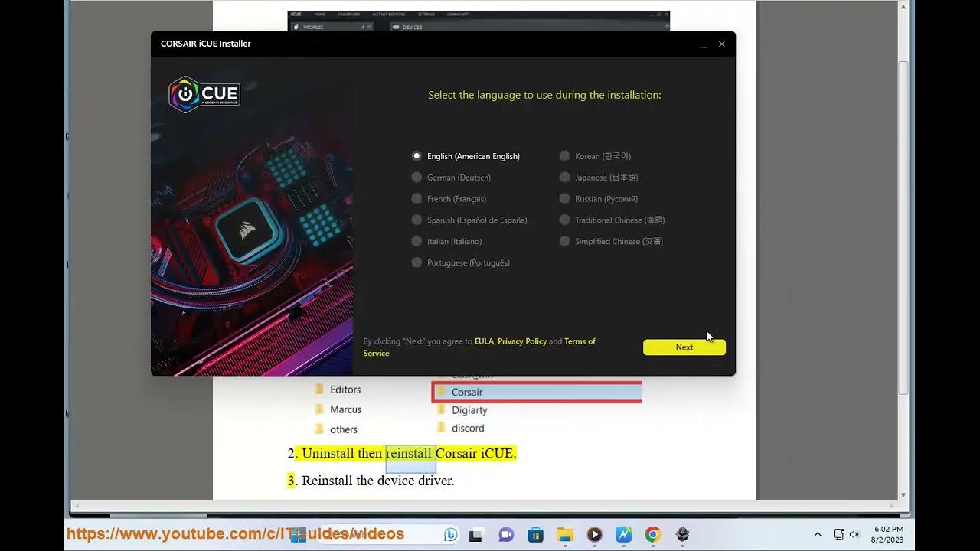Open Task View from the taskbar
The width and height of the screenshot is (980, 551).
pyautogui.click(x=476, y=534)
